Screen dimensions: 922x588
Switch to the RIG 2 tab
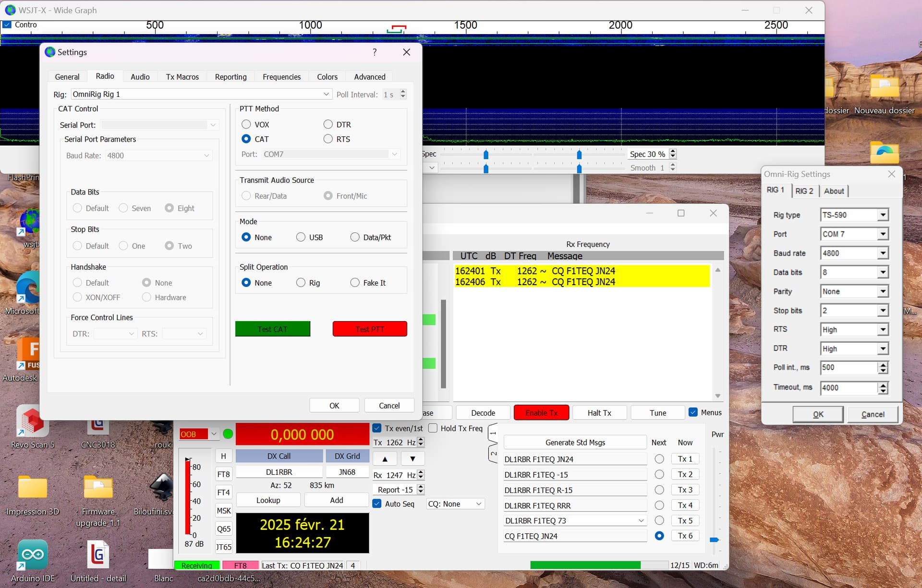pos(804,191)
